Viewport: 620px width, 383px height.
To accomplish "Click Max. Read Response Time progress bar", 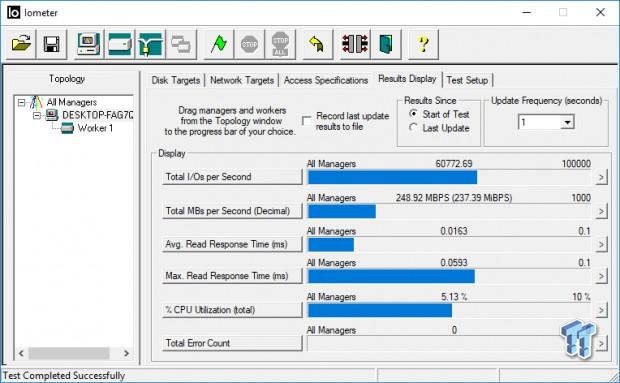I will [x=449, y=276].
